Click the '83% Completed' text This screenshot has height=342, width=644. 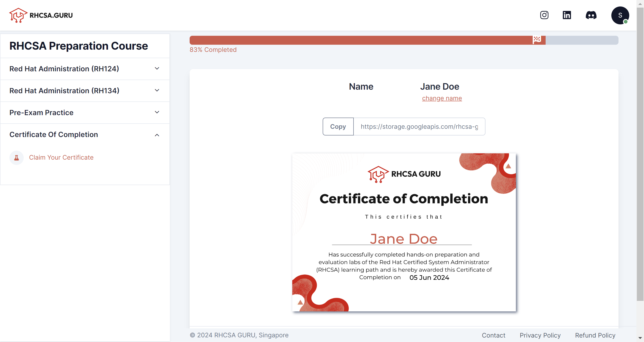213,50
